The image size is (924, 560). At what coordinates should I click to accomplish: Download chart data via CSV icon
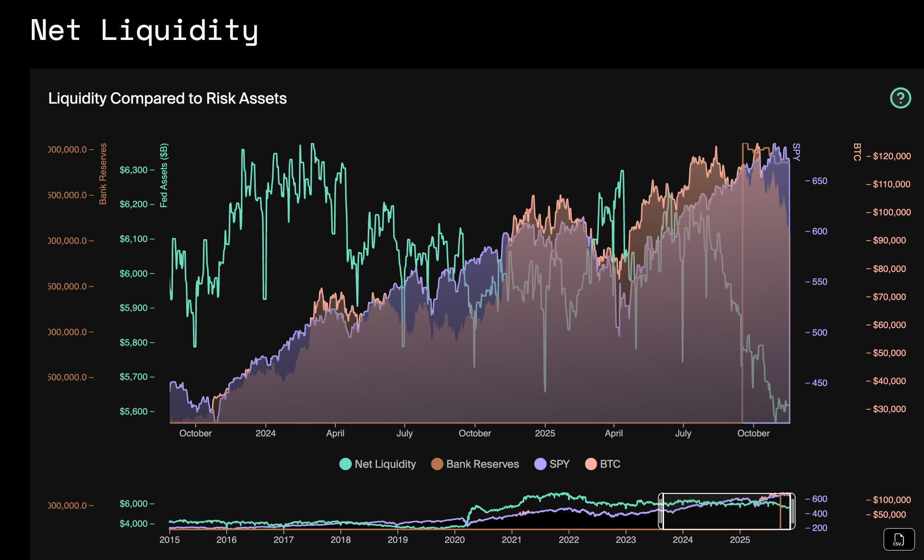[x=898, y=540]
